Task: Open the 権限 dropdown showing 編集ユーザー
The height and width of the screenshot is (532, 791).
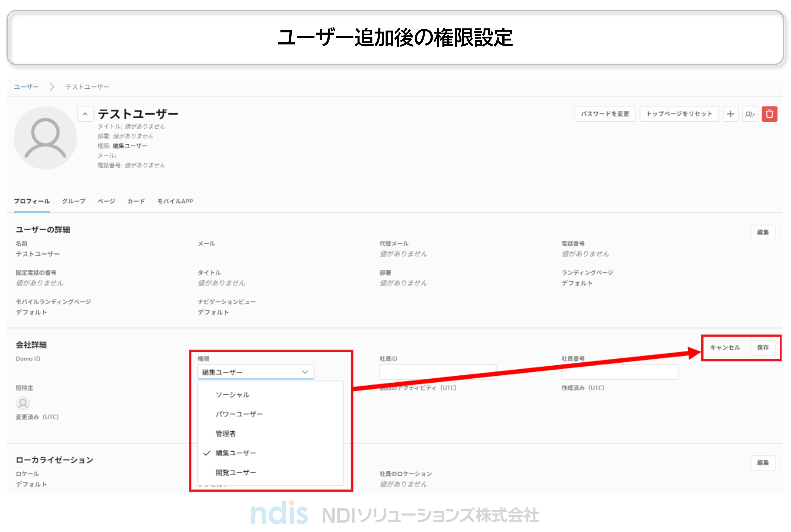Action: pos(256,372)
